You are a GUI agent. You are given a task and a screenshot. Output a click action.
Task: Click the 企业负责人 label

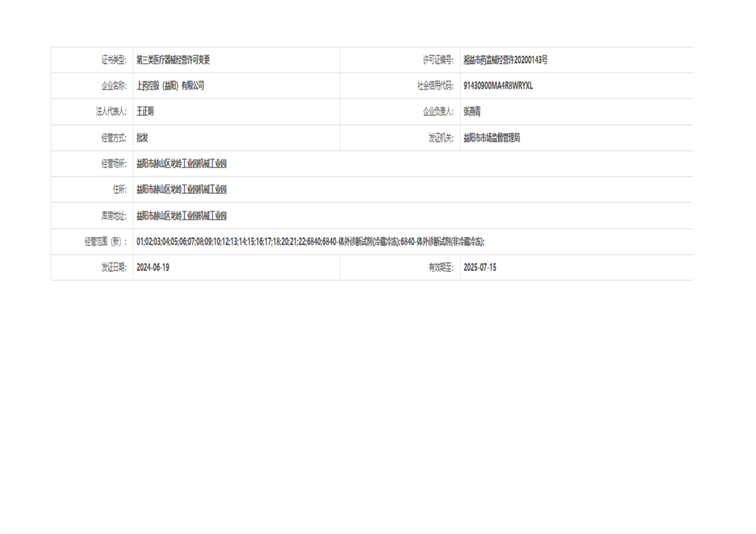[438, 112]
